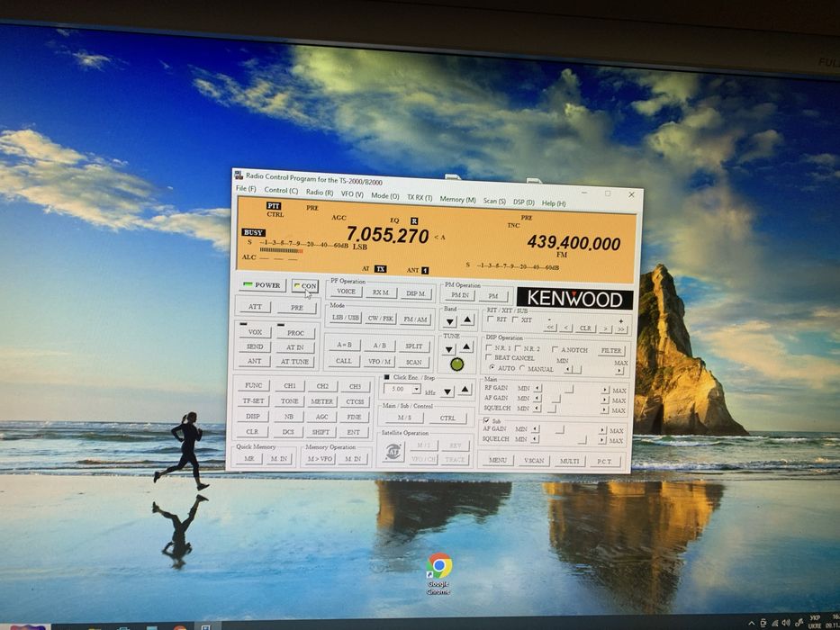Screen dimensions: 840x630
Task: Enable the BEAT CANCEL checkbox
Action: click(489, 357)
